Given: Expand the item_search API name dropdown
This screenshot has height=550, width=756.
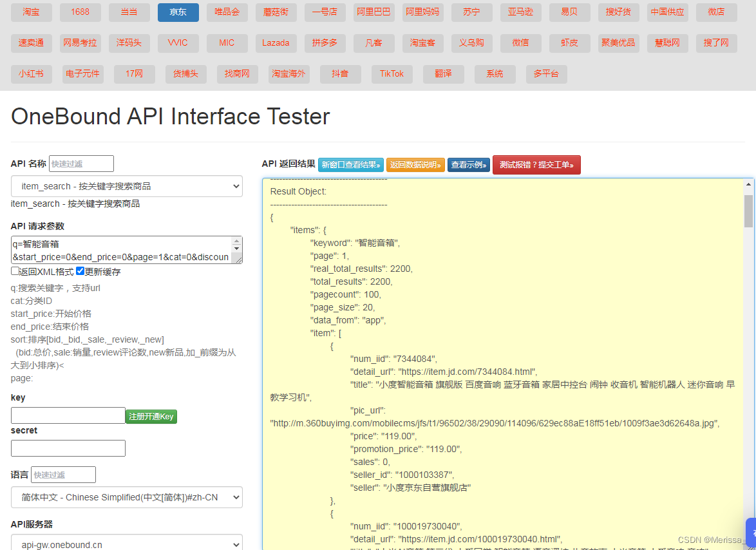Looking at the screenshot, I should [127, 186].
